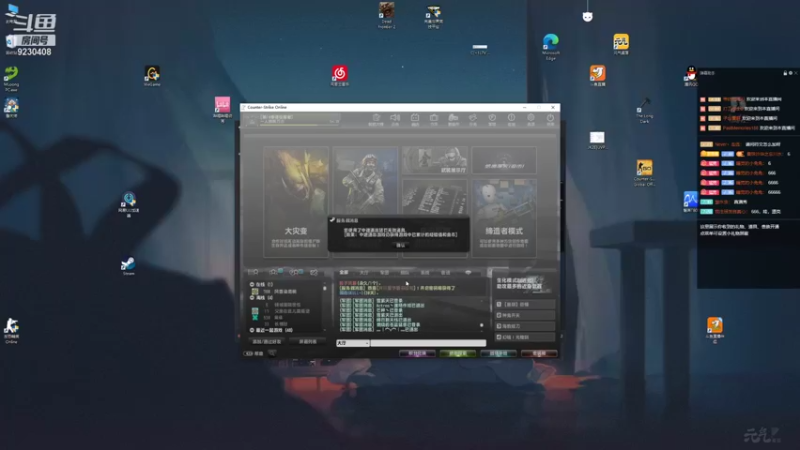Select the fifth chat tab
Image resolution: width=800 pixels, height=450 pixels.
425,272
